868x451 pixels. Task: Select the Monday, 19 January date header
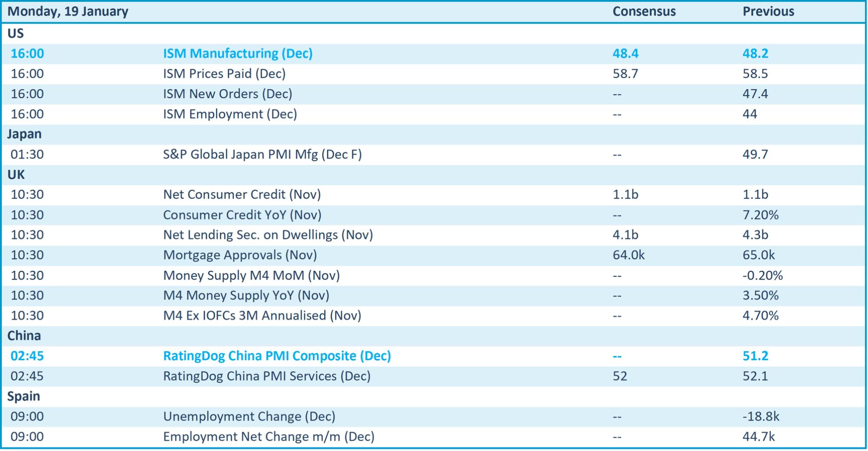pyautogui.click(x=68, y=11)
